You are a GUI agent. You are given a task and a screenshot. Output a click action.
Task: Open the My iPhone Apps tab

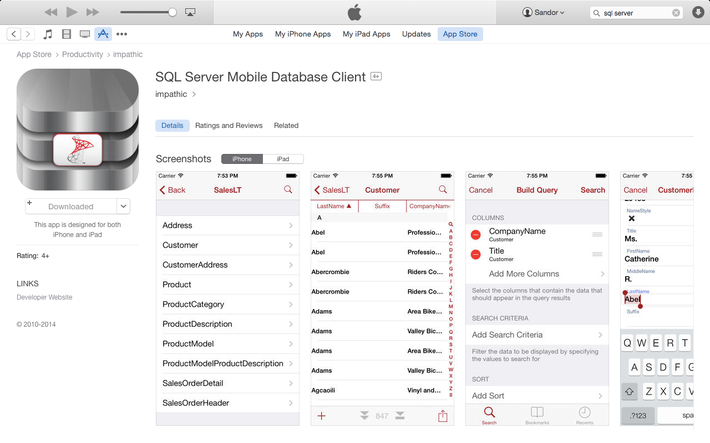pos(302,34)
